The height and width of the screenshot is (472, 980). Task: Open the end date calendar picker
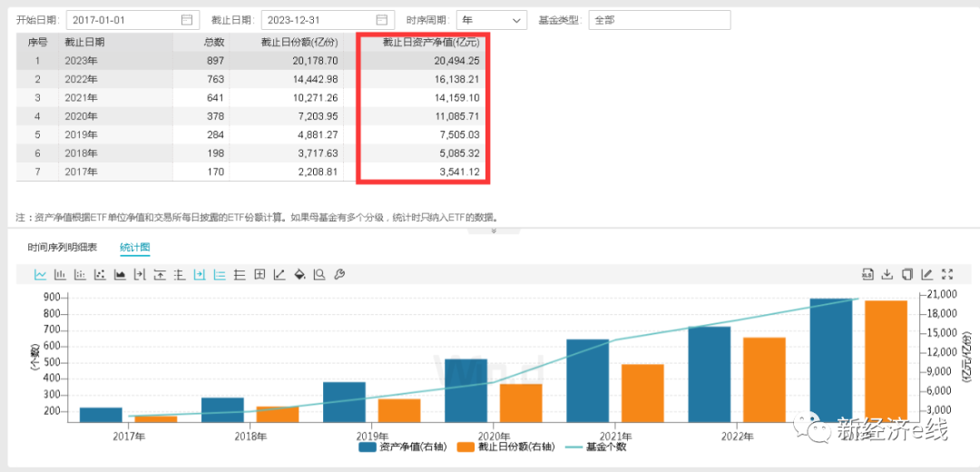click(382, 20)
